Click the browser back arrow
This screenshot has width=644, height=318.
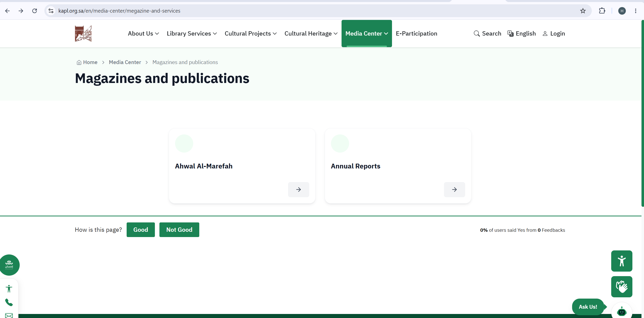click(7, 11)
